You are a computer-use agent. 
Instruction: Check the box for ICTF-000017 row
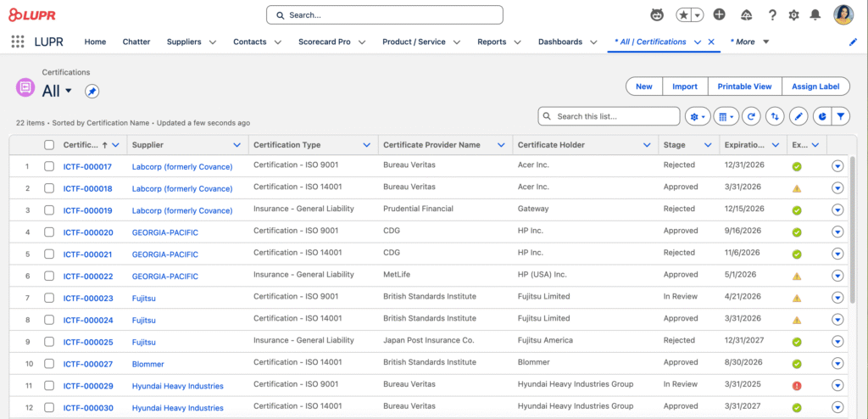49,166
